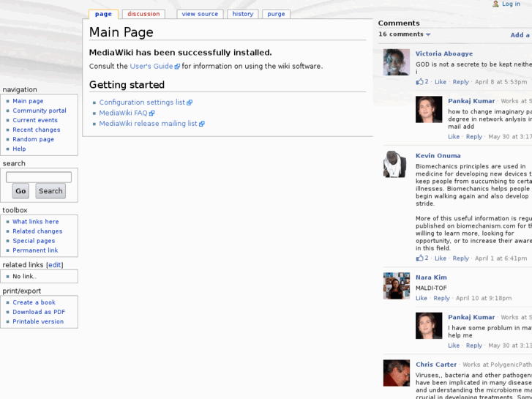Screen dimensions: 532x399
Task: Click external link icon beside User's Guide
Action: [177, 67]
